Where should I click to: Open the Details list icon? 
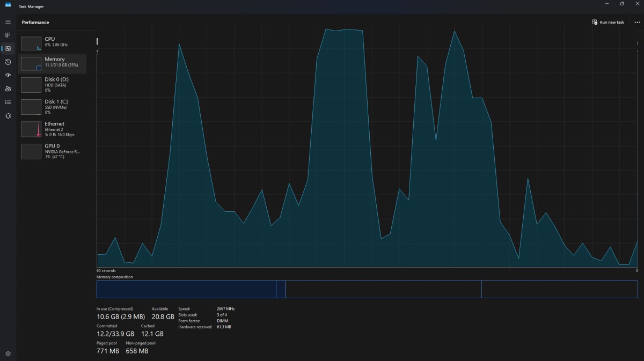tap(8, 102)
